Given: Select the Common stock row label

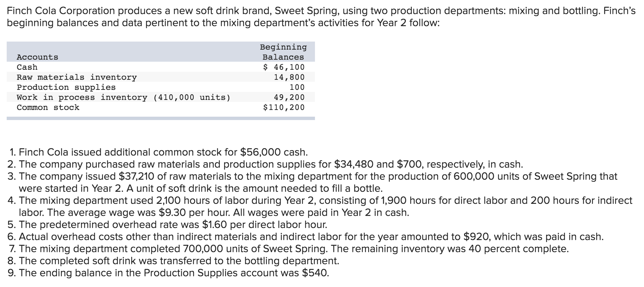Looking at the screenshot, I should coord(48,108).
